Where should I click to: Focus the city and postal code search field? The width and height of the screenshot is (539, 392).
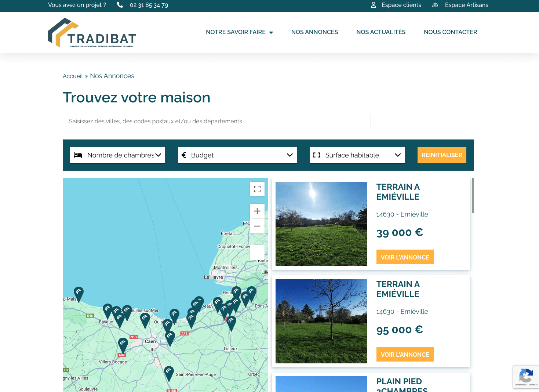pos(217,121)
